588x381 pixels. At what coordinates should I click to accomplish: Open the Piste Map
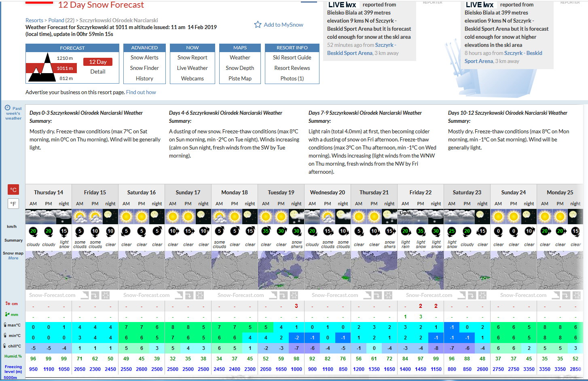click(x=240, y=78)
